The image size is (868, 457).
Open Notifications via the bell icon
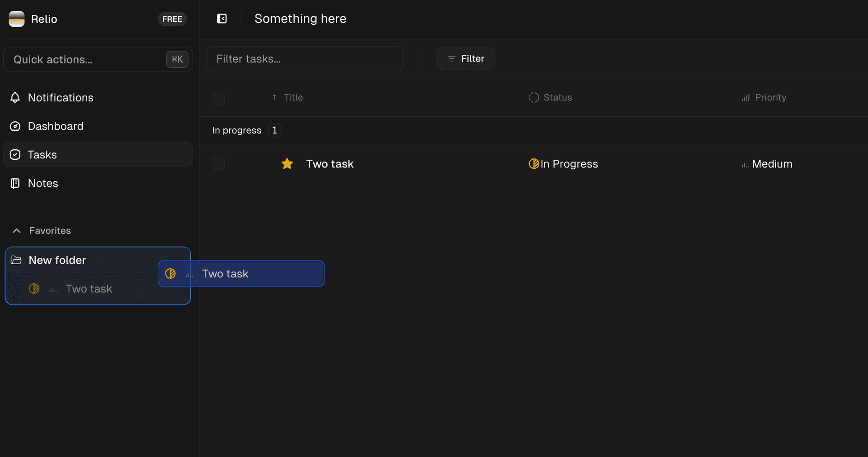click(x=15, y=98)
